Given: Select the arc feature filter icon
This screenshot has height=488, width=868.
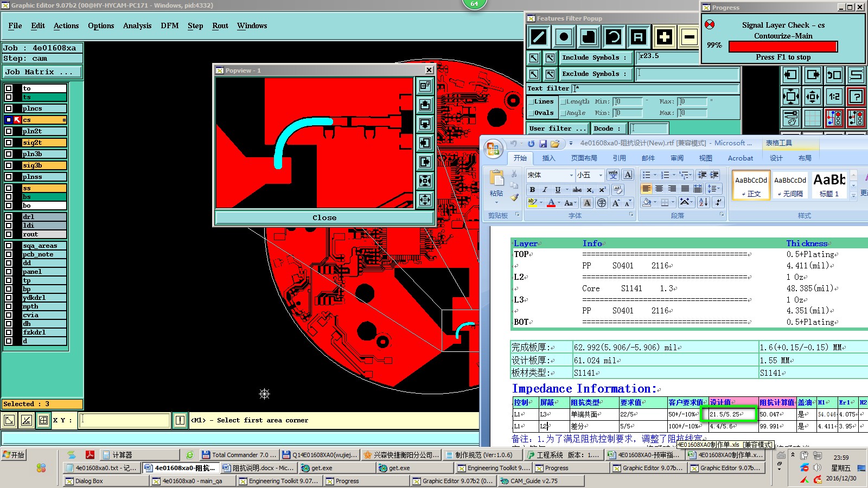Looking at the screenshot, I should tap(614, 37).
